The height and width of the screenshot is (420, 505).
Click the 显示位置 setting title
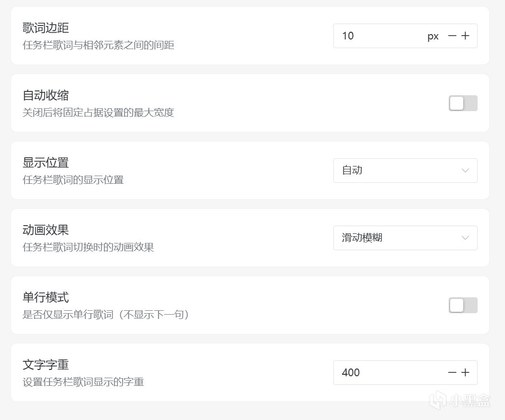click(x=46, y=163)
